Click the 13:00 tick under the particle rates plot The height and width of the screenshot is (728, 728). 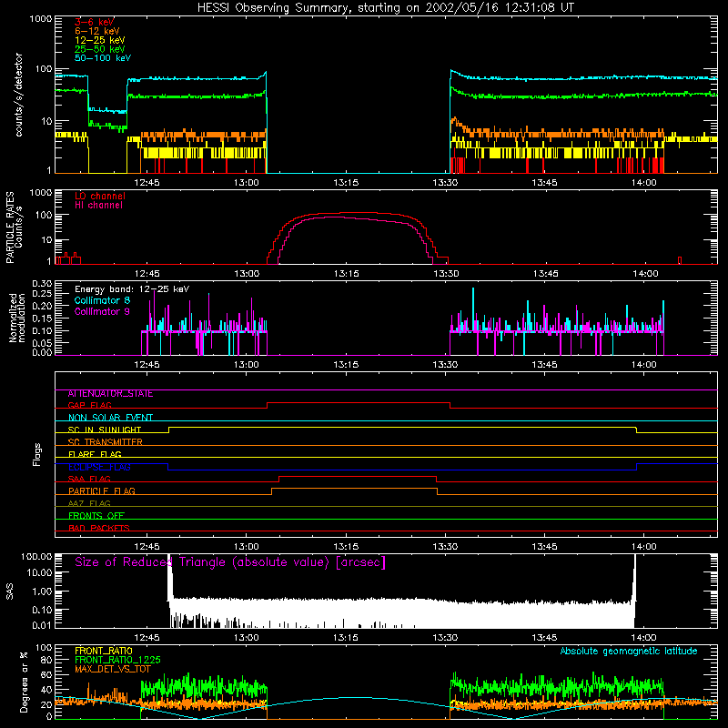[247, 274]
